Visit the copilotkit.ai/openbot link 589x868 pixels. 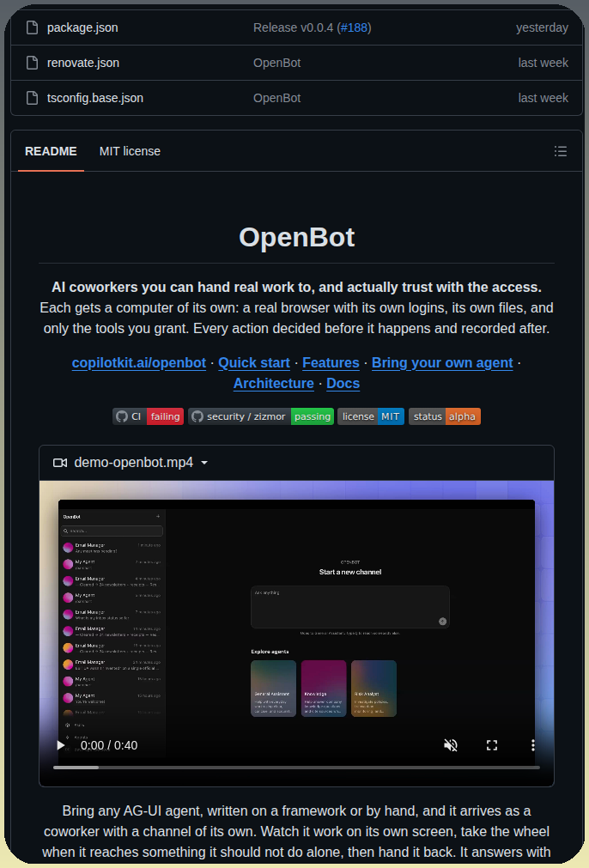point(139,363)
